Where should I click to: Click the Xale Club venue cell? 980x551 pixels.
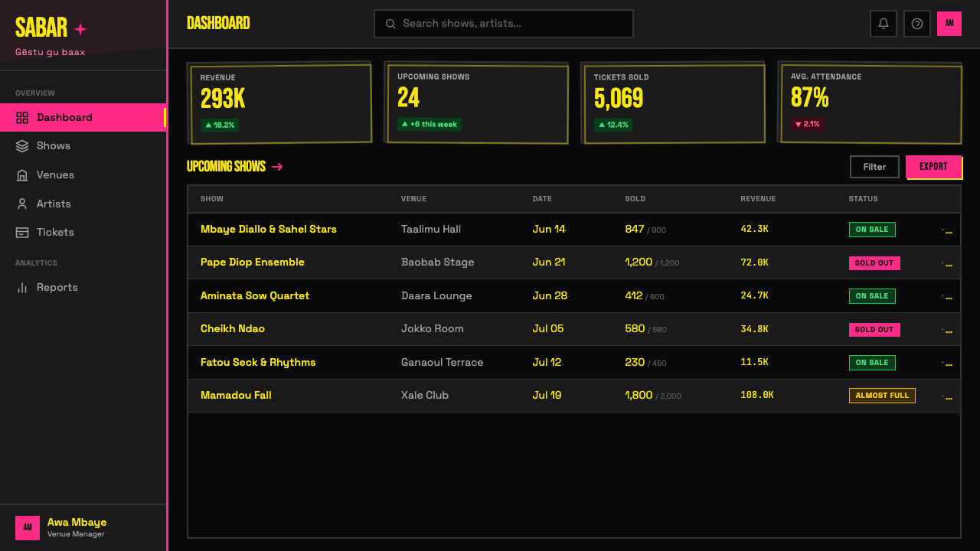point(425,396)
